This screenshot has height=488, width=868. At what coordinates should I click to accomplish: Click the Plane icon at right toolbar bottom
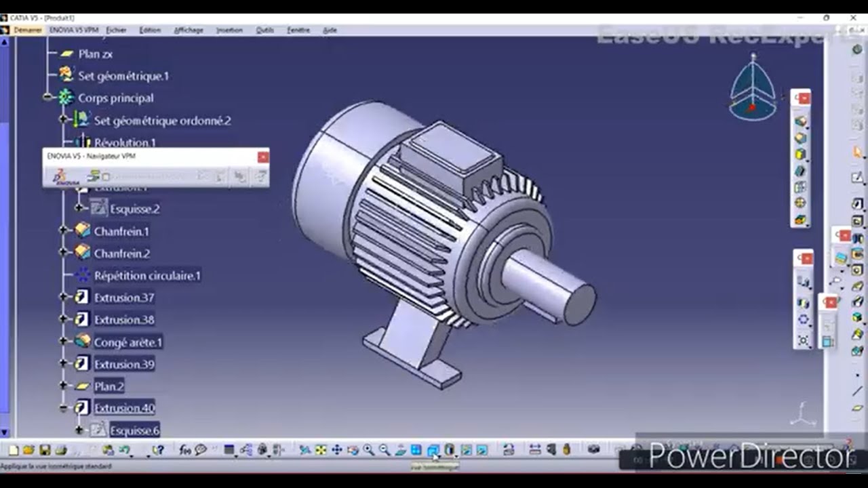point(857,408)
